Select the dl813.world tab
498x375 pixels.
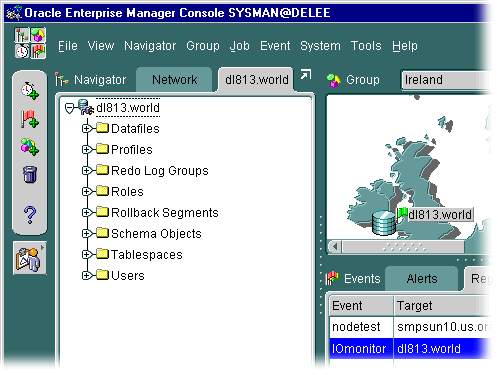(256, 80)
